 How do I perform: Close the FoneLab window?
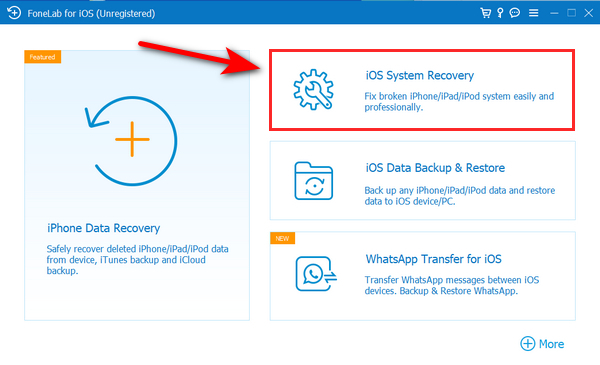point(589,13)
